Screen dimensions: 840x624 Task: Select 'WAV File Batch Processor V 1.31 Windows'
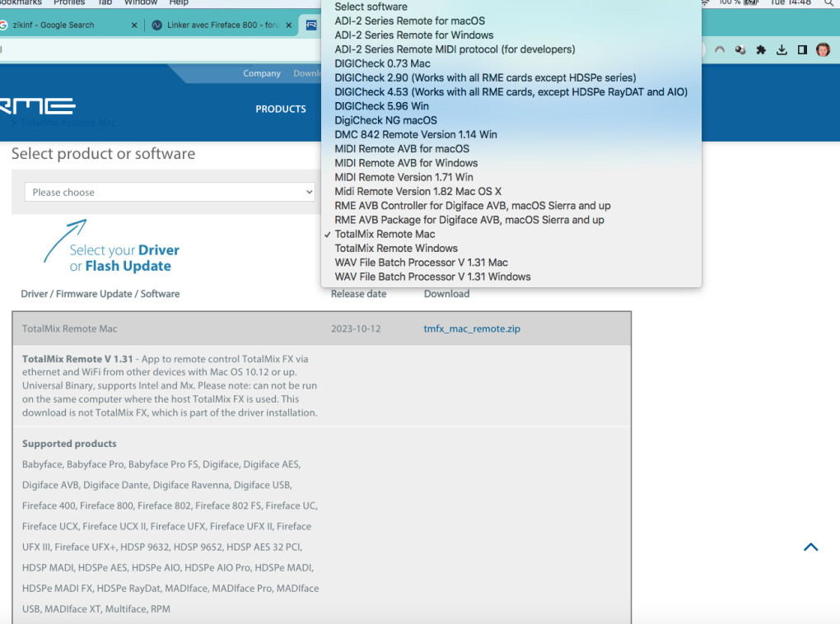click(x=433, y=277)
